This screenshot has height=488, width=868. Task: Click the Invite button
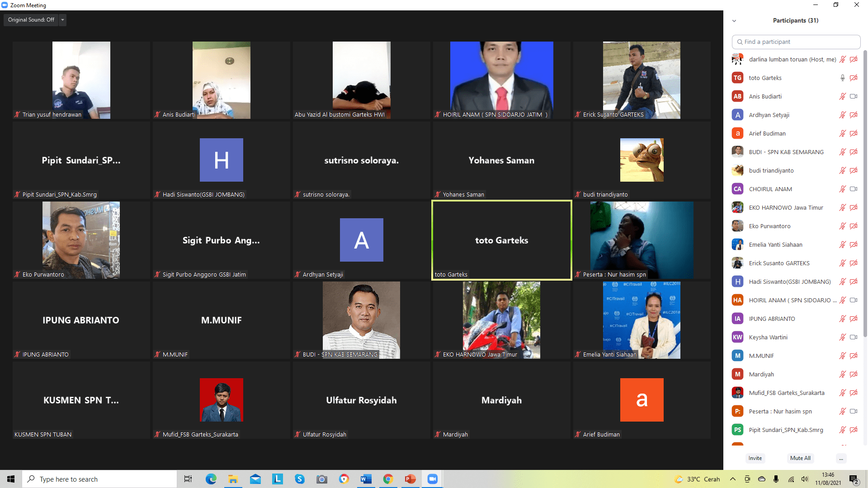755,458
